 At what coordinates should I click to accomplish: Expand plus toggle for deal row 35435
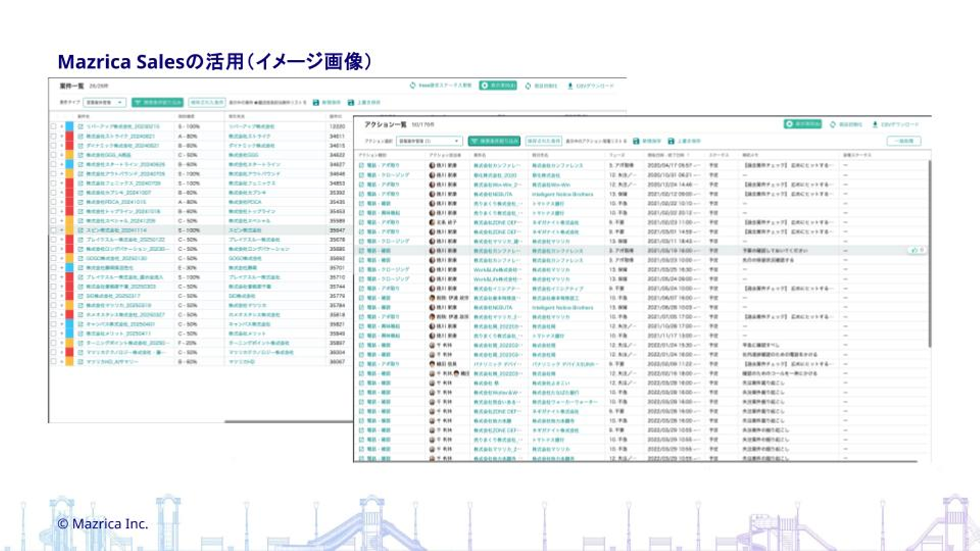click(61, 202)
